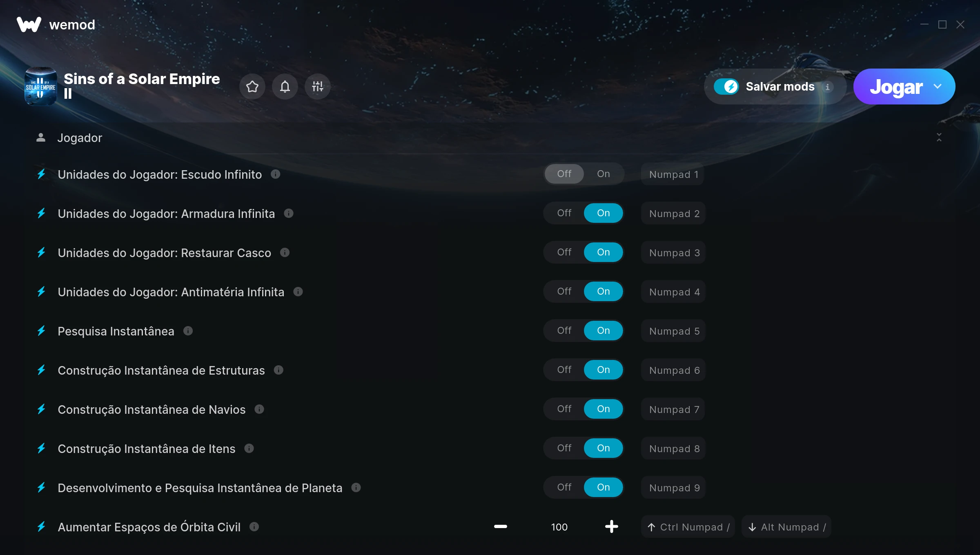Viewport: 980px width, 555px height.
Task: Increase Órbita Civil value with plus
Action: pos(611,527)
